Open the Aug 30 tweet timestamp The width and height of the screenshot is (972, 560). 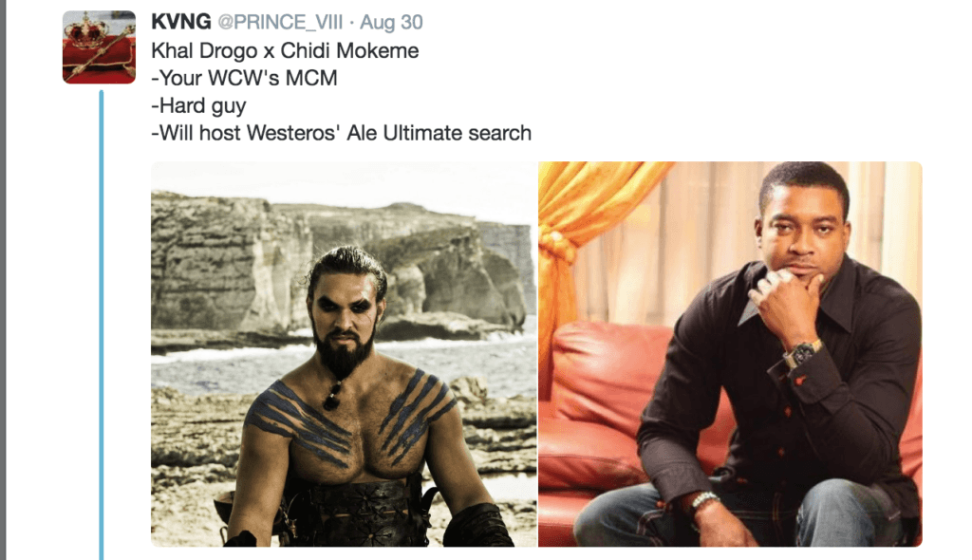point(391,23)
